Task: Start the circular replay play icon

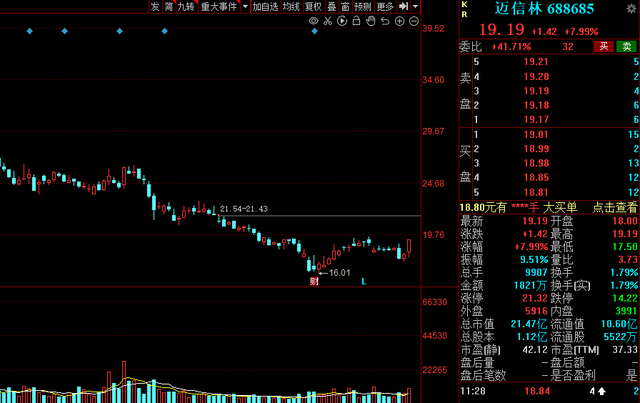Action: tap(342, 21)
